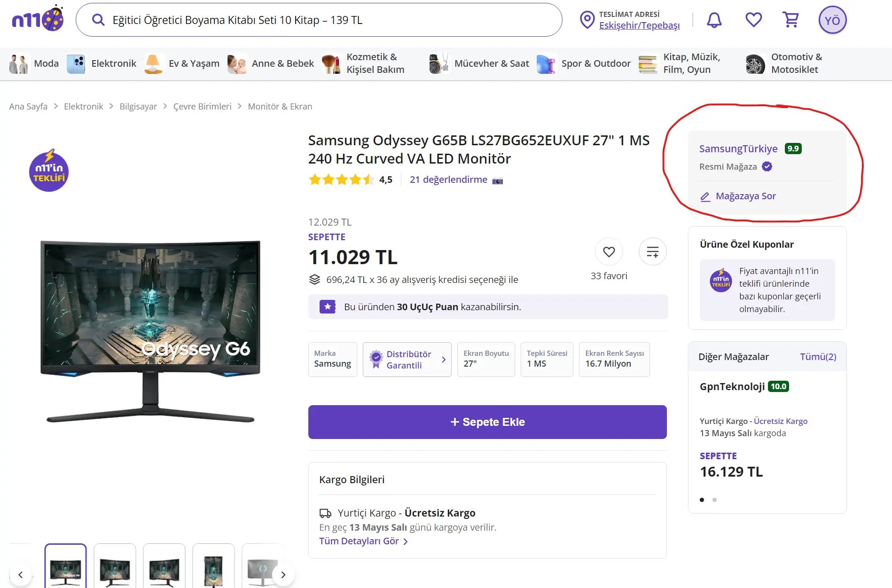Click the add-to-list icon button
The image size is (892, 588).
click(653, 252)
